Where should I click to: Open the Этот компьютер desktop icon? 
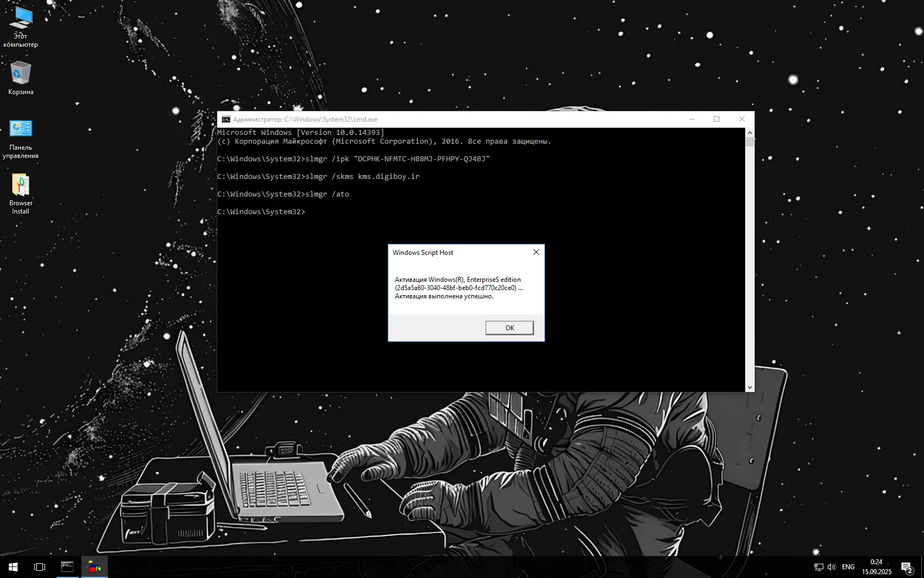[x=21, y=27]
